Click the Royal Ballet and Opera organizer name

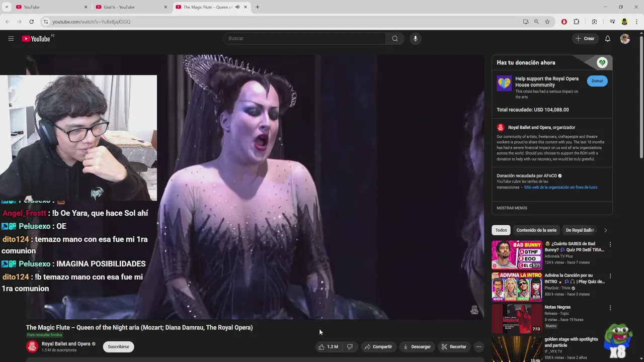click(541, 128)
